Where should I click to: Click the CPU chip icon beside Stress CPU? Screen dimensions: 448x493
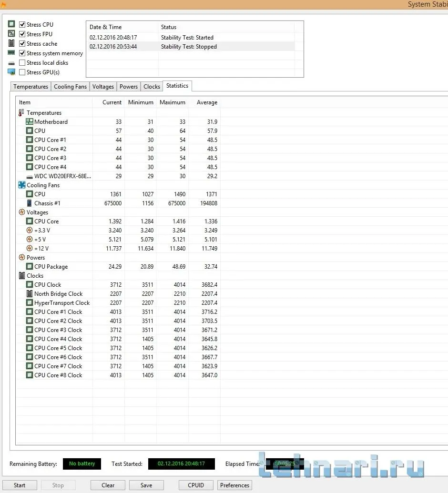coord(11,24)
